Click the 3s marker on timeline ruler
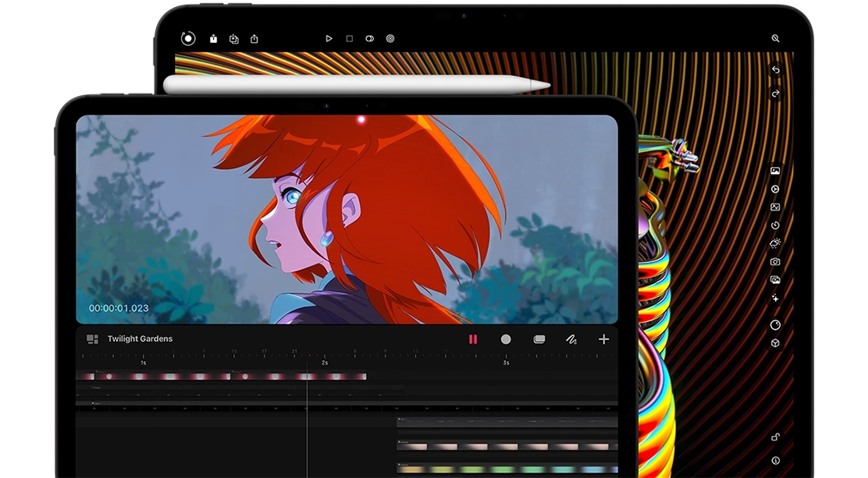This screenshot has width=868, height=478. coord(506,363)
